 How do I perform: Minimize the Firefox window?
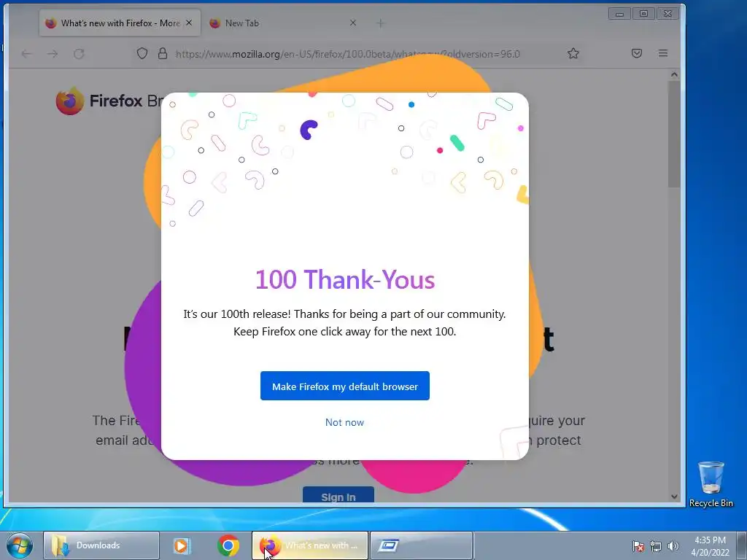tap(619, 14)
